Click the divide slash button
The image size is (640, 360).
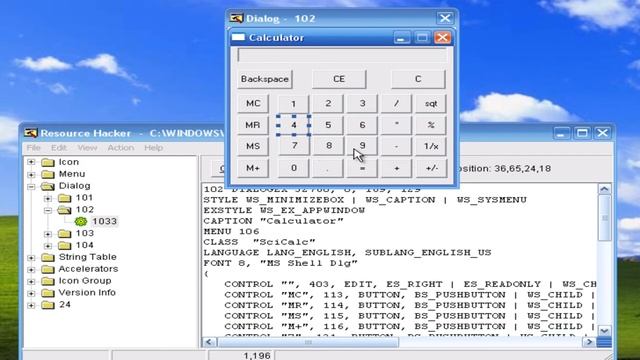pyautogui.click(x=396, y=103)
